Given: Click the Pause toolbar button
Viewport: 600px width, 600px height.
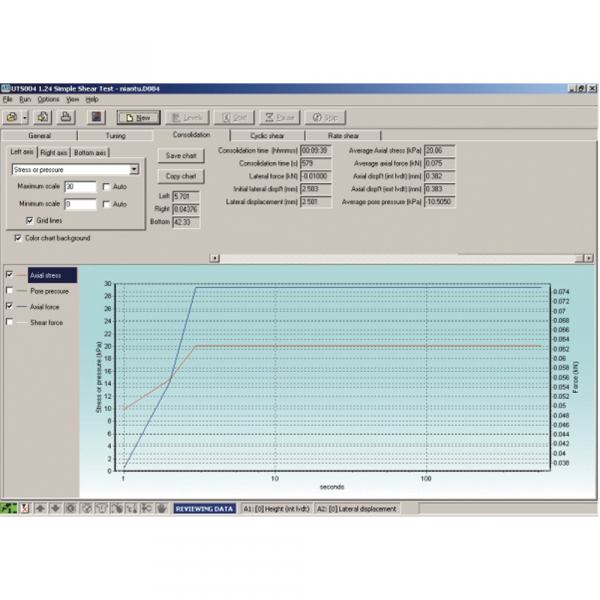Looking at the screenshot, I should tap(279, 117).
